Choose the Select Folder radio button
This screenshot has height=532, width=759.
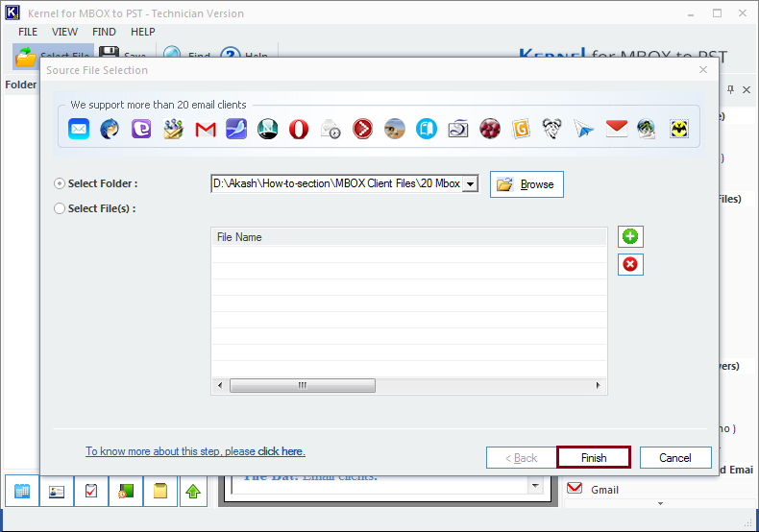(59, 183)
